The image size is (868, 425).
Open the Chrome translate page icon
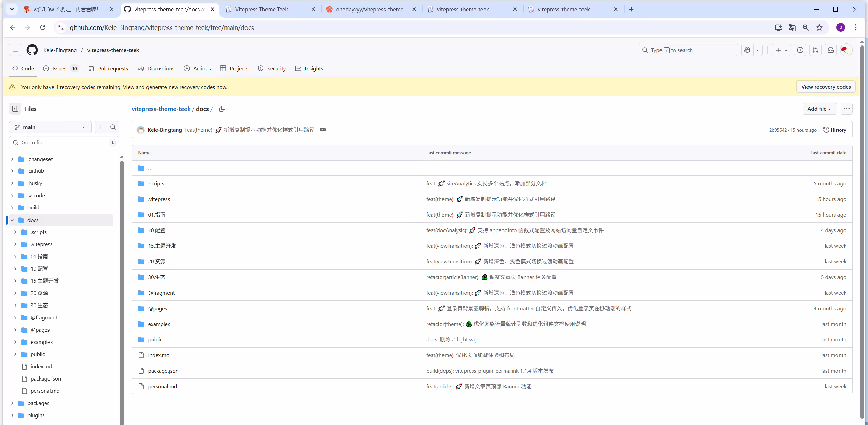coord(792,27)
